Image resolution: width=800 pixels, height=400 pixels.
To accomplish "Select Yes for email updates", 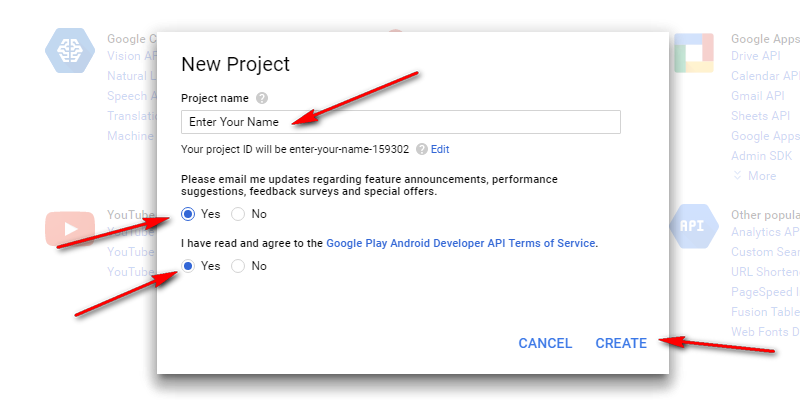I will point(188,214).
